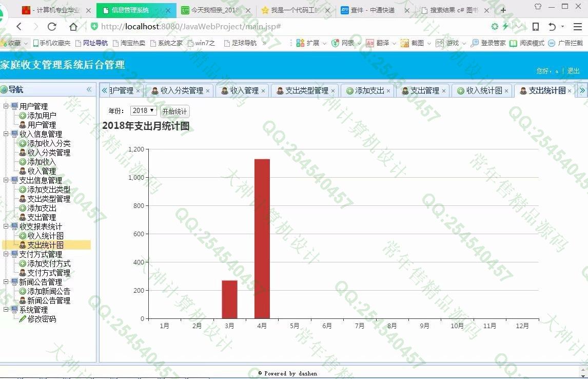Collapse the 导航 sidebar panel
Viewport: 588px width, 379px height.
pyautogui.click(x=89, y=89)
